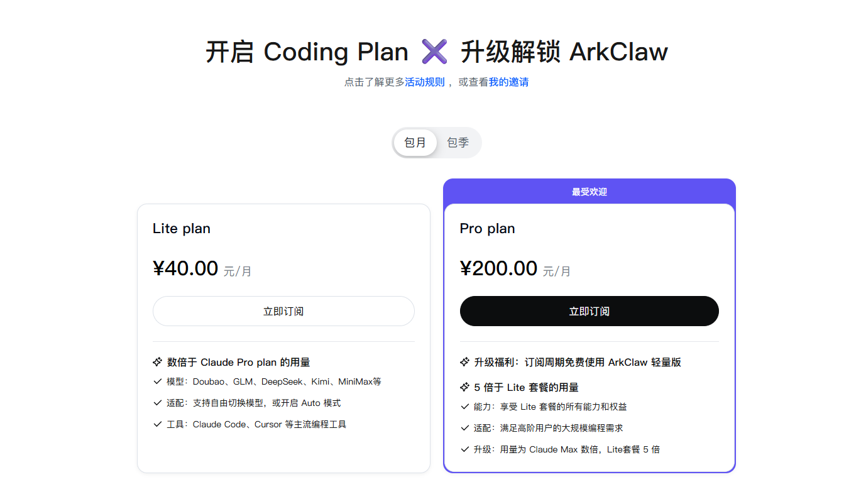Click the purple X icon in the title
This screenshot has height=504, width=861.
[x=434, y=52]
